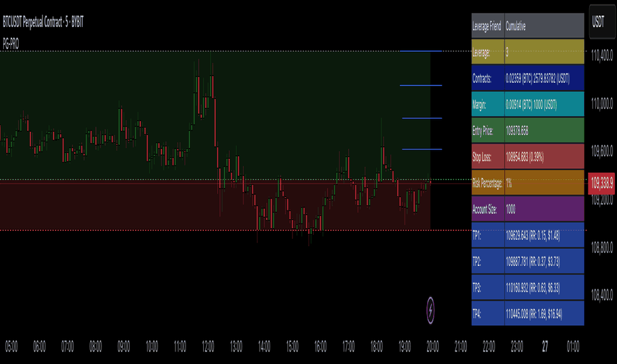Select the 'Contracts:' label cell
Viewport: 617px width, 364px height.
(488, 78)
